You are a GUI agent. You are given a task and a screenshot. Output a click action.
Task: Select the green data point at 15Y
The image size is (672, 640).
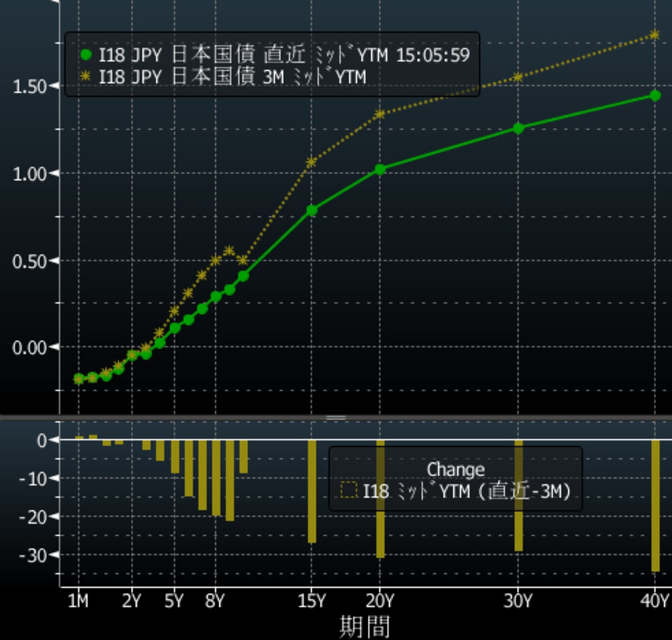pyautogui.click(x=312, y=210)
